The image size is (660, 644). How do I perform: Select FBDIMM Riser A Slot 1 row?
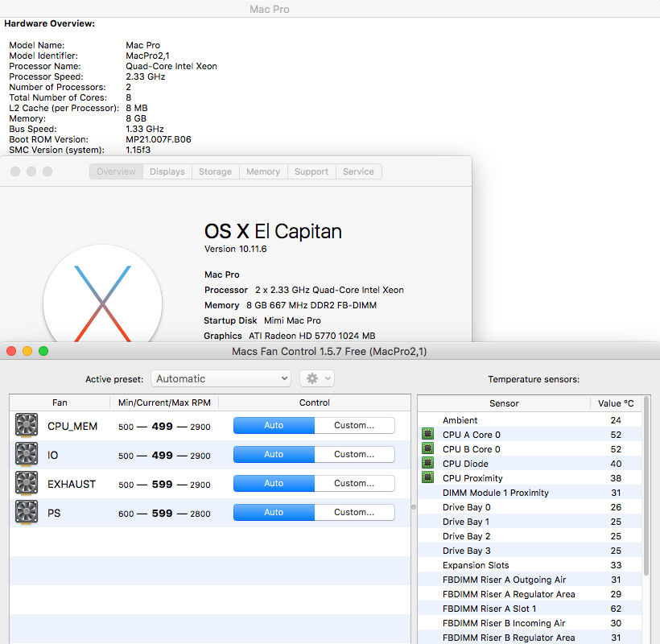point(530,609)
